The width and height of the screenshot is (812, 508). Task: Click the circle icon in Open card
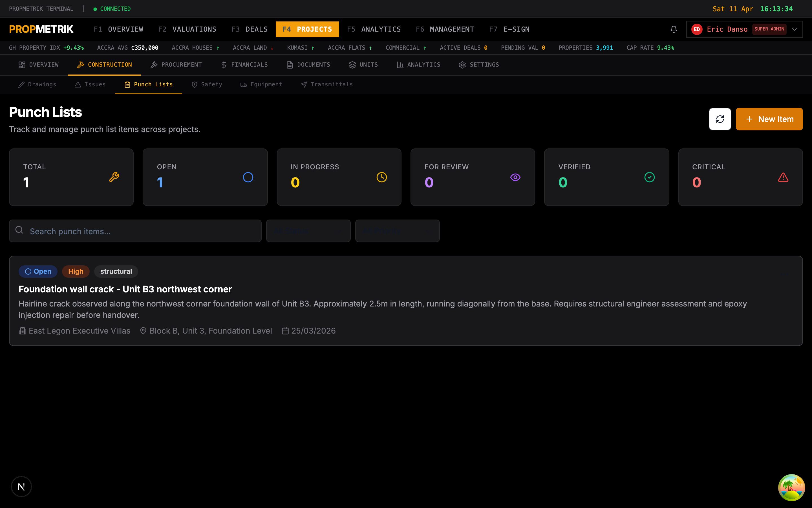coord(248,177)
